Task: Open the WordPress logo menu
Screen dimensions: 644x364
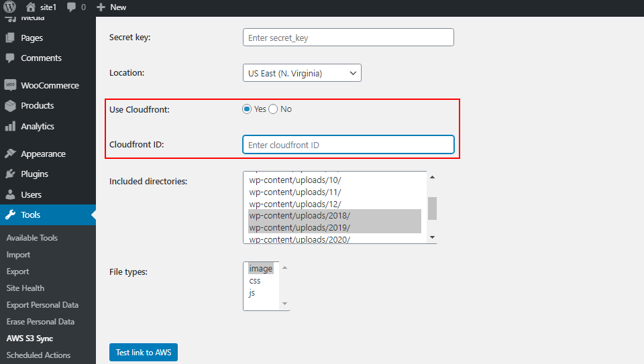Action: (9, 7)
